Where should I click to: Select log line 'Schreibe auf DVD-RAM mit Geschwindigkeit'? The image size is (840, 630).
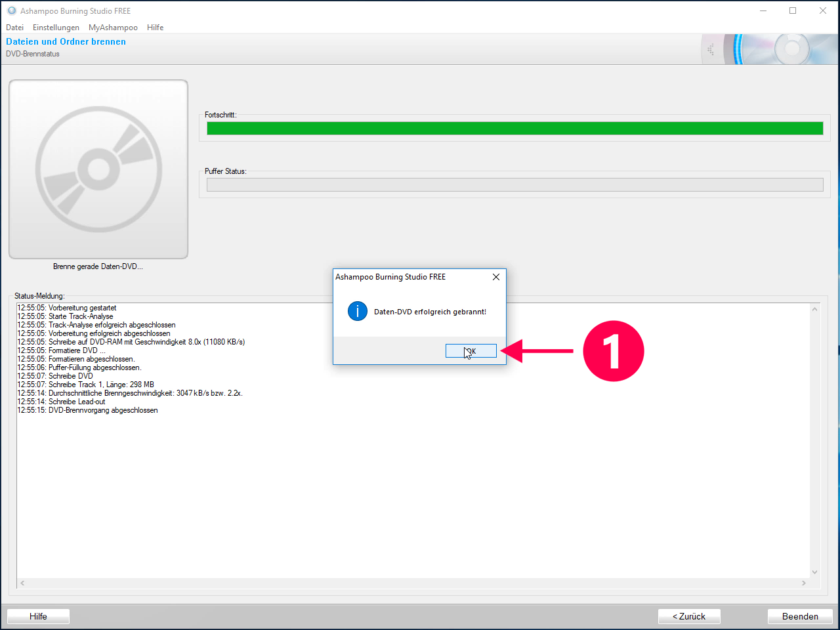[x=131, y=342]
